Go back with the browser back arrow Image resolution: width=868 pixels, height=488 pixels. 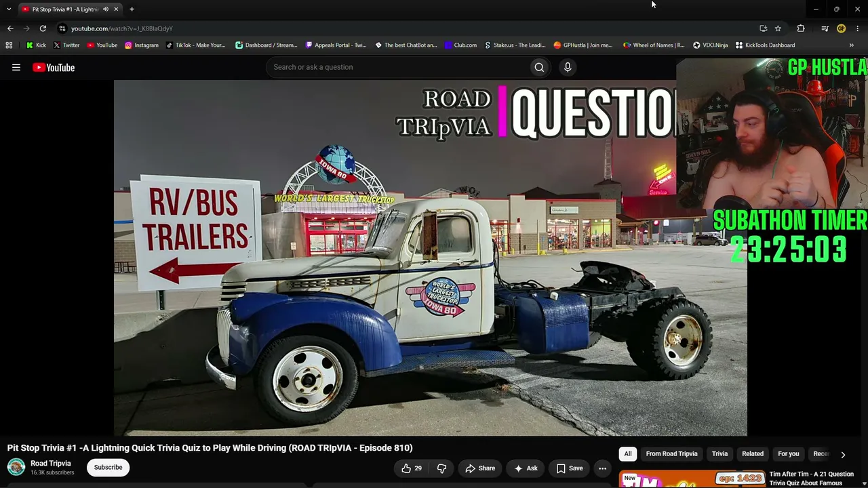pos(10,28)
